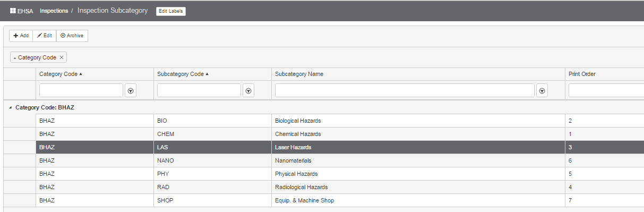
Task: Open the Subcategory Code column filter icon
Action: tap(248, 90)
